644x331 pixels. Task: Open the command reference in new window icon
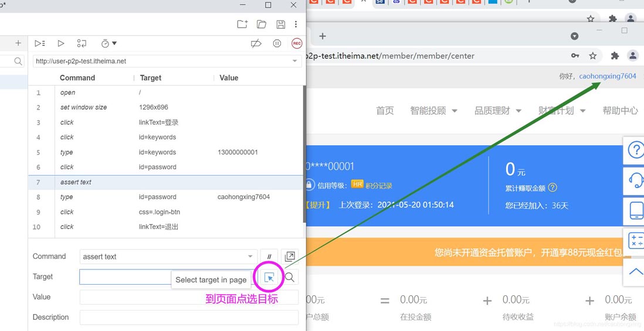pos(290,257)
